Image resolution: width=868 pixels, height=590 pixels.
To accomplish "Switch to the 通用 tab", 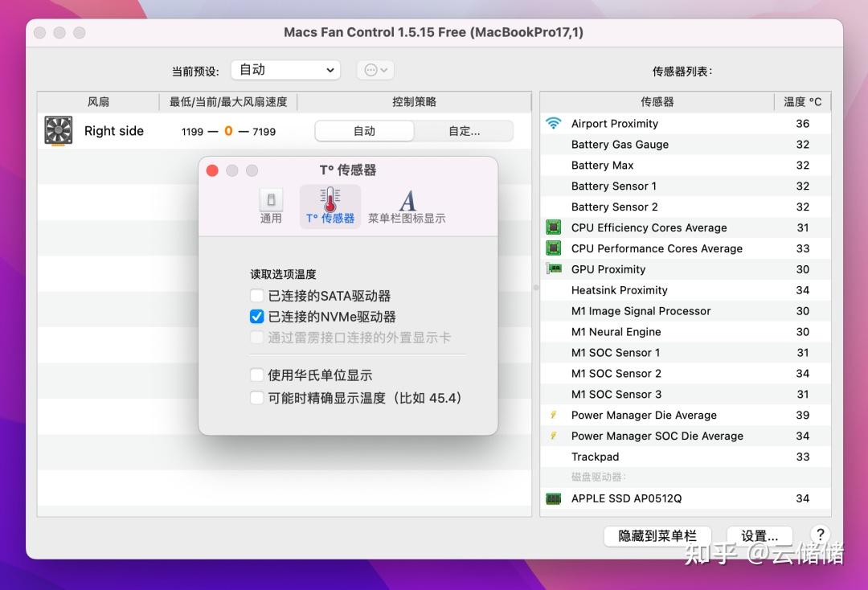I will (271, 200).
